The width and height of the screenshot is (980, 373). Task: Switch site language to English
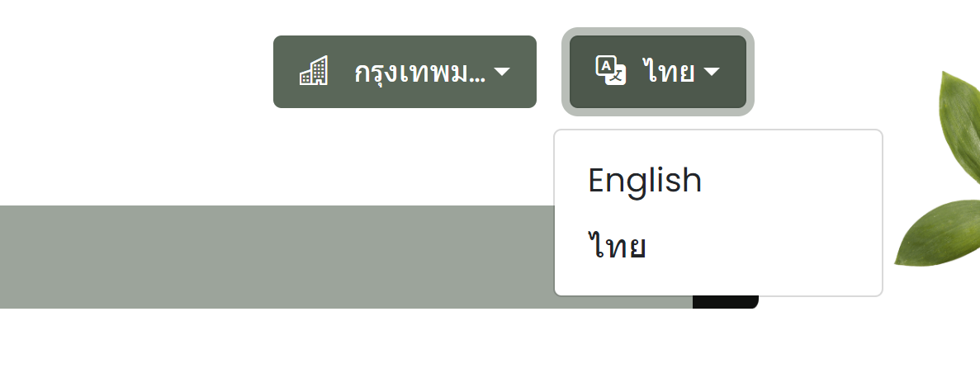[x=644, y=180]
